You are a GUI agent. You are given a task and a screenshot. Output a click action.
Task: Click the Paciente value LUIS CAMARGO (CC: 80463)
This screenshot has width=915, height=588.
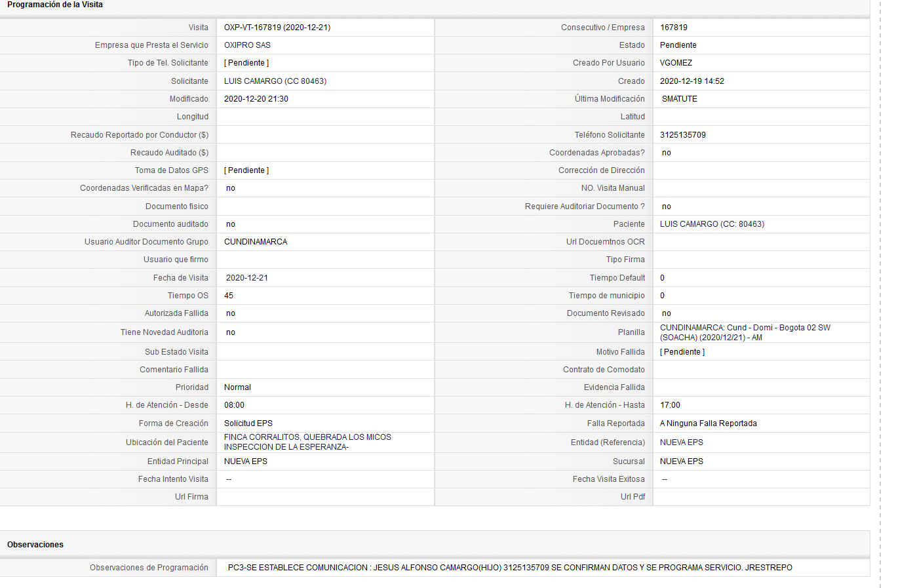(712, 224)
